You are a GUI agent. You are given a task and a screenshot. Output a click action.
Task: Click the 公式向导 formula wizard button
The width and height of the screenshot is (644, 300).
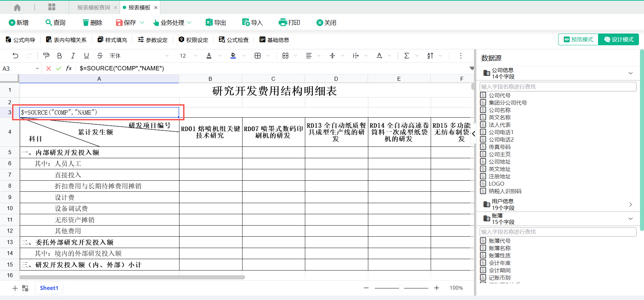click(x=20, y=40)
